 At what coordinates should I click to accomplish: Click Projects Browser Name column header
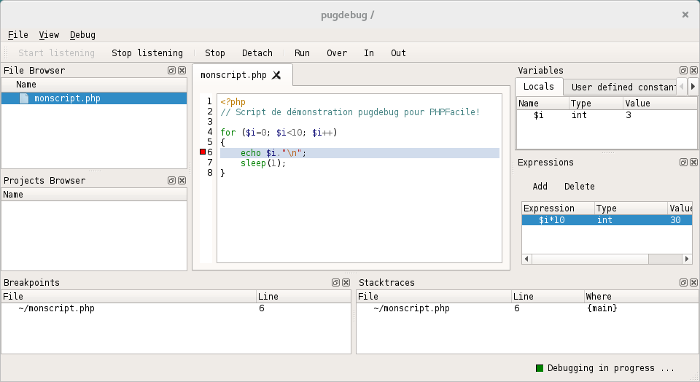[94, 195]
